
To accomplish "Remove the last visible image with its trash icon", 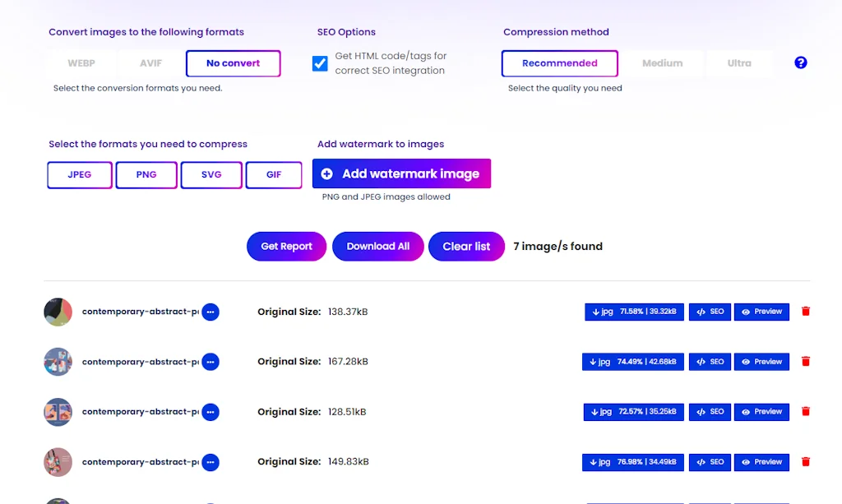I will pyautogui.click(x=805, y=462).
